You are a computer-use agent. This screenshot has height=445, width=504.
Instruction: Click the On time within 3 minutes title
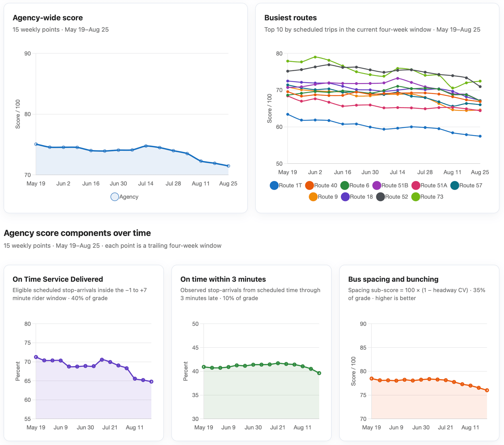223,279
